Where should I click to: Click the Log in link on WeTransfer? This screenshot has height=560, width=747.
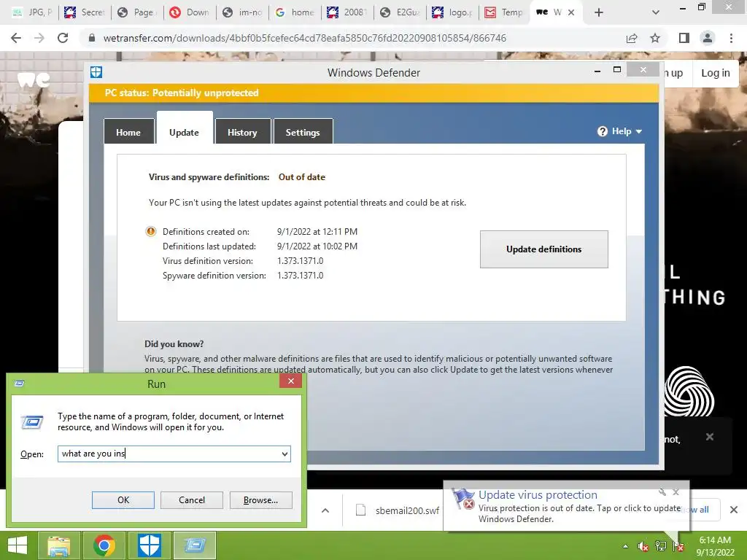(x=715, y=73)
